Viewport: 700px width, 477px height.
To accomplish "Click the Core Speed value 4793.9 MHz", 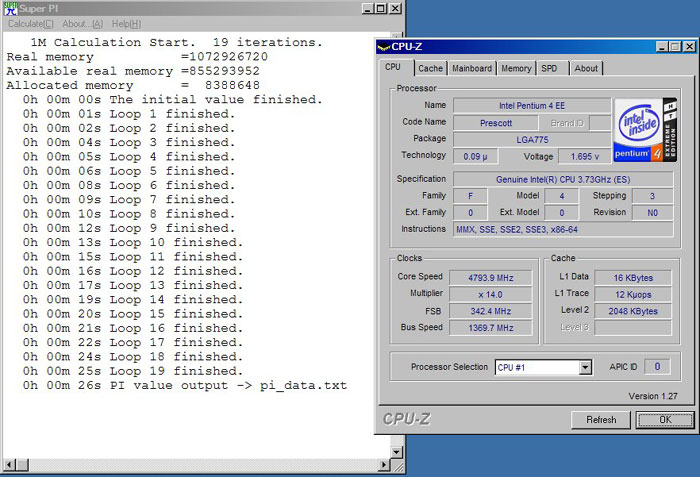I will tap(491, 278).
